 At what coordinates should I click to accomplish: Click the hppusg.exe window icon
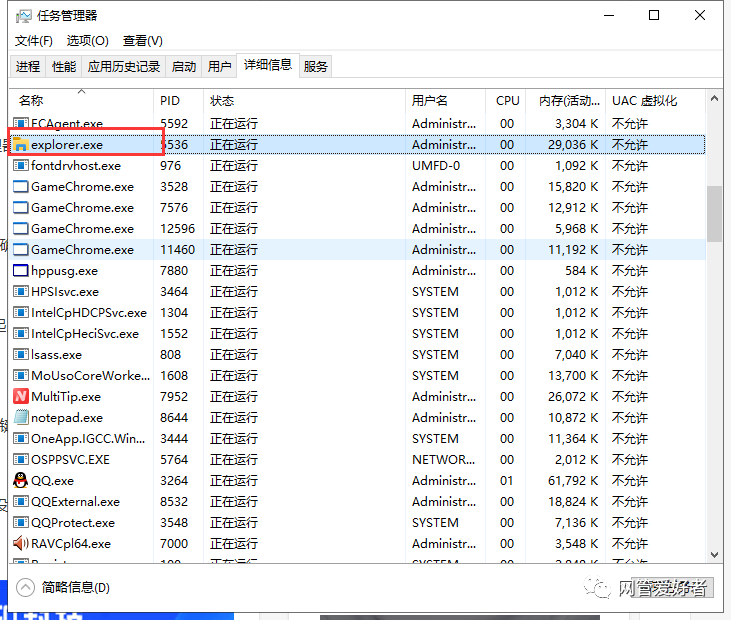tap(20, 270)
